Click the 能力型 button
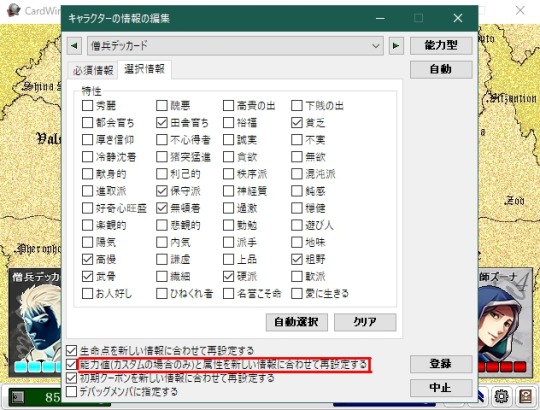 [441, 45]
